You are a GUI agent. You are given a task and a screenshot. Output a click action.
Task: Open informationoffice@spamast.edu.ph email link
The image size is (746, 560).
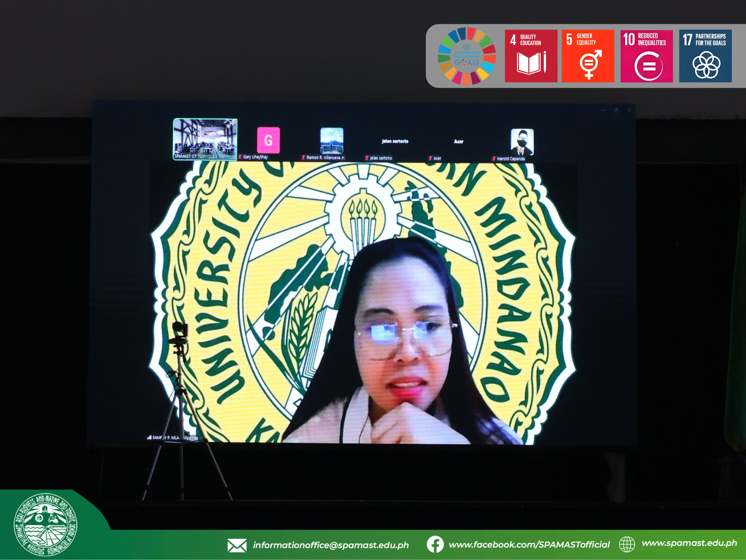click(x=330, y=545)
